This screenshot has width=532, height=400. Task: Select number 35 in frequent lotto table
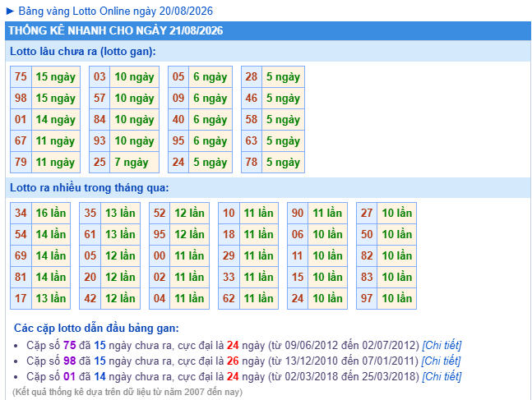90,213
